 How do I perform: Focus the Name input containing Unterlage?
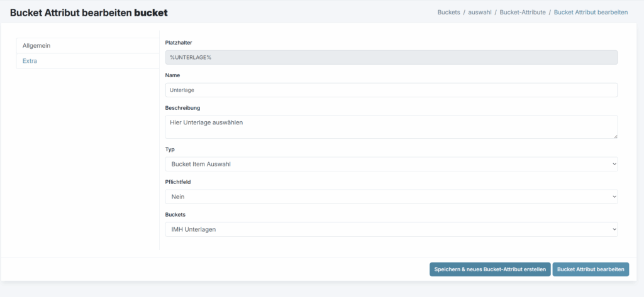click(391, 90)
